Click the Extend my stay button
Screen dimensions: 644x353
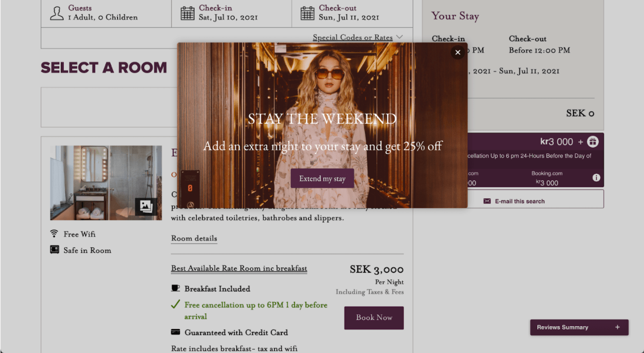pos(322,179)
